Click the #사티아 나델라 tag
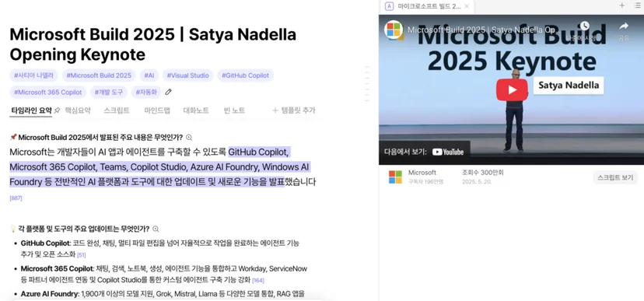644x301 pixels. pyautogui.click(x=33, y=75)
